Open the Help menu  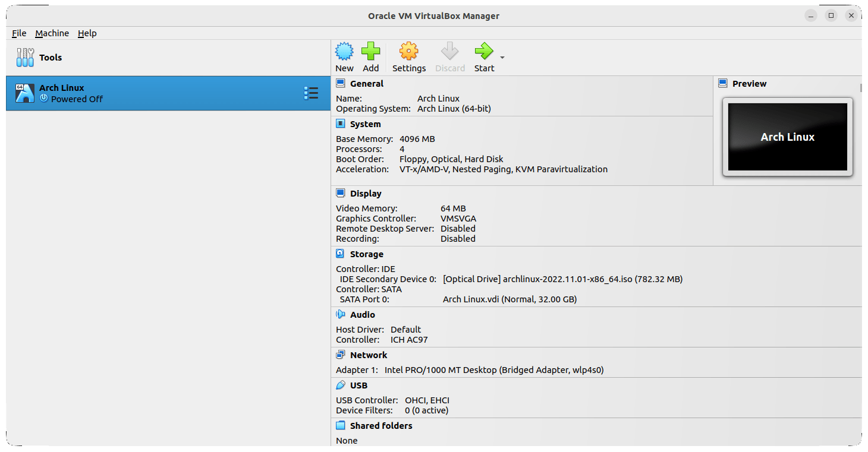tap(87, 33)
